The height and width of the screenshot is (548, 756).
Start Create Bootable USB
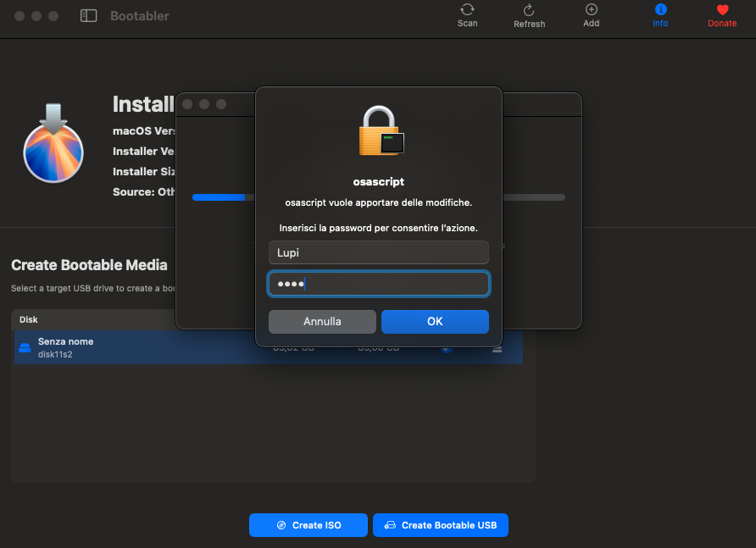(x=441, y=525)
